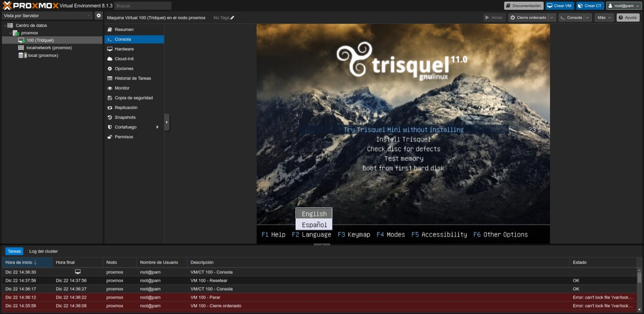Collapse the side navigation panel handle
644x314 pixels.
click(x=167, y=122)
